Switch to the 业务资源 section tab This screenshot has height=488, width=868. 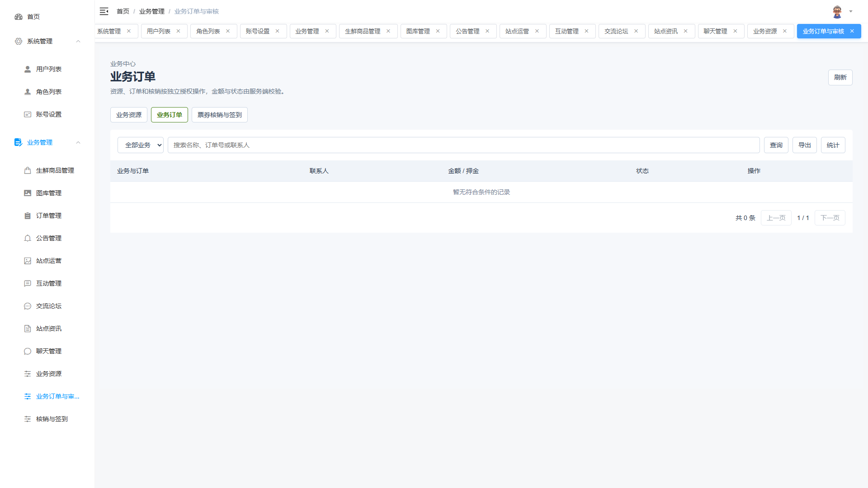pos(129,115)
